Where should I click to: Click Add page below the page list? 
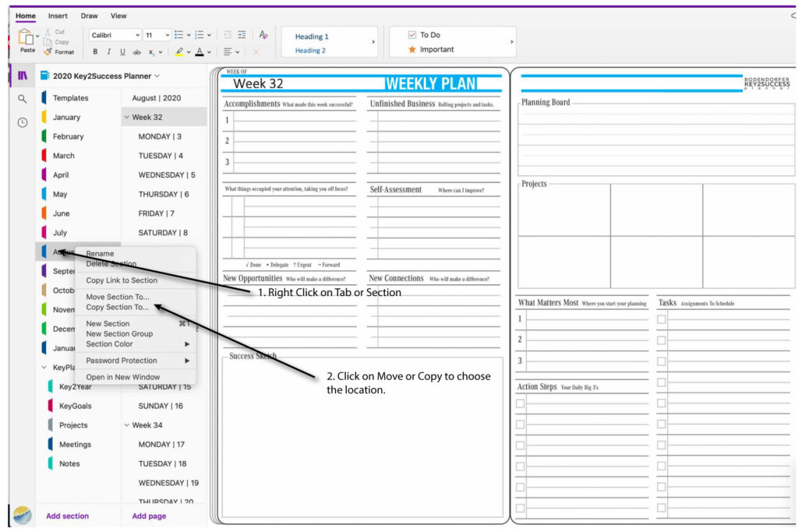148,516
